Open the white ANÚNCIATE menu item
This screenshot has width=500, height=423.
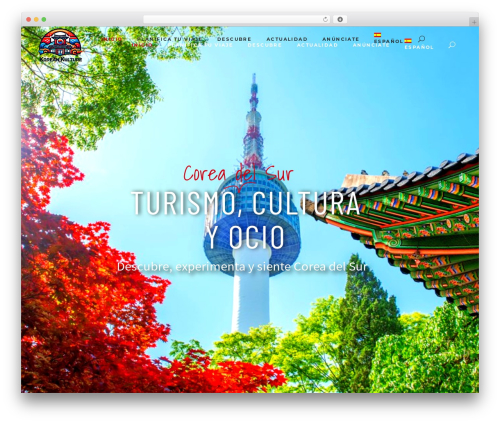point(371,45)
